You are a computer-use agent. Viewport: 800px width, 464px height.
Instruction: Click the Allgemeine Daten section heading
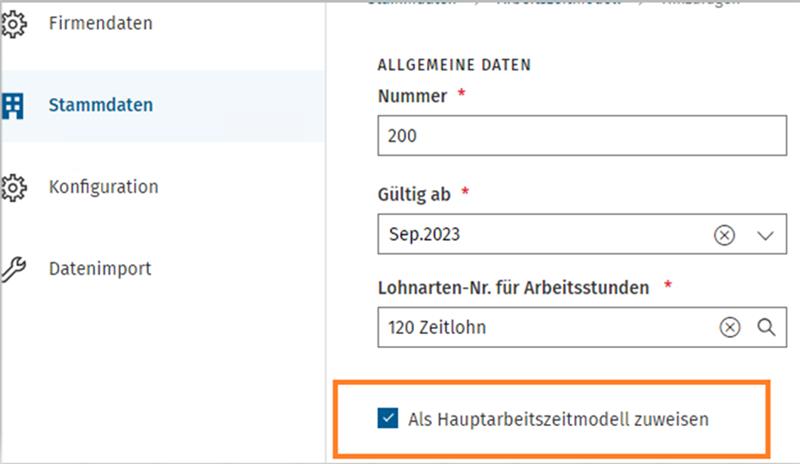[x=454, y=65]
